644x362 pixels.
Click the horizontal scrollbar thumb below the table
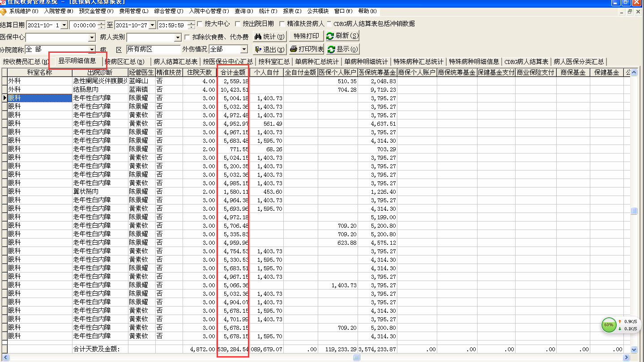[x=356, y=358]
